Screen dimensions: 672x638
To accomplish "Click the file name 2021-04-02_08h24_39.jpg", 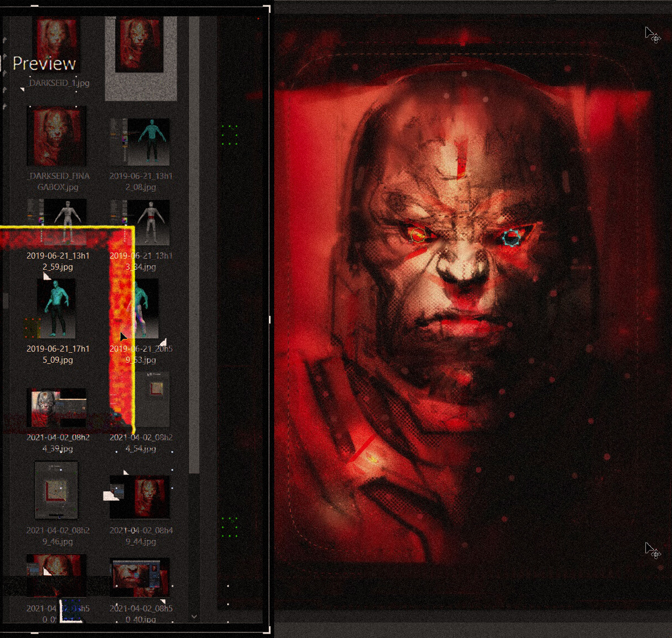I will 58,443.
